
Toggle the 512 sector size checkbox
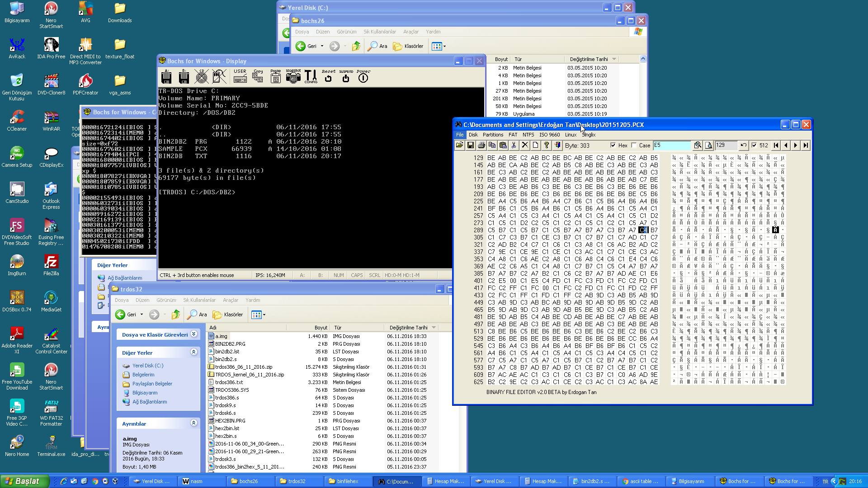point(754,145)
